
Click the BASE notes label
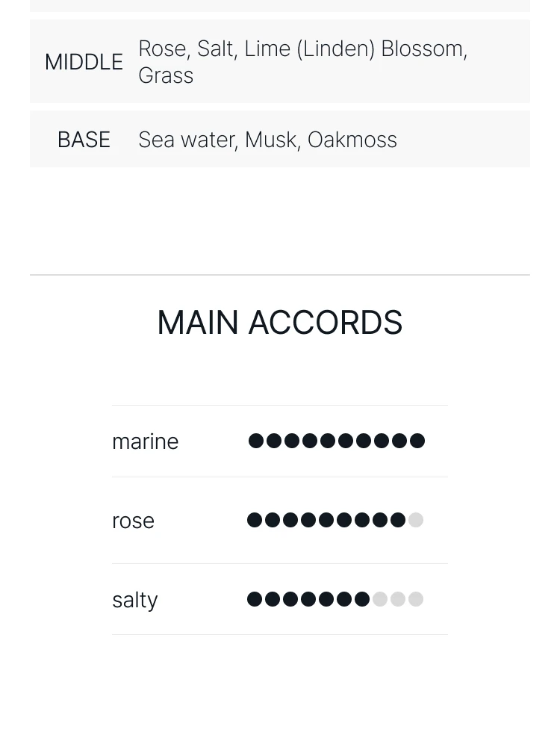click(x=84, y=140)
